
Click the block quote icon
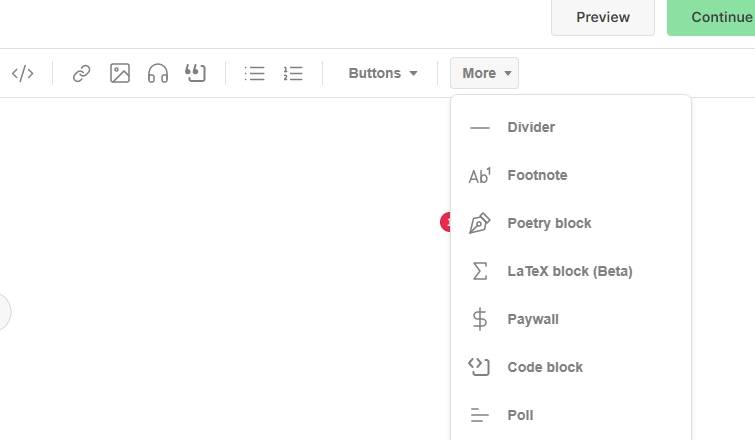[196, 73]
